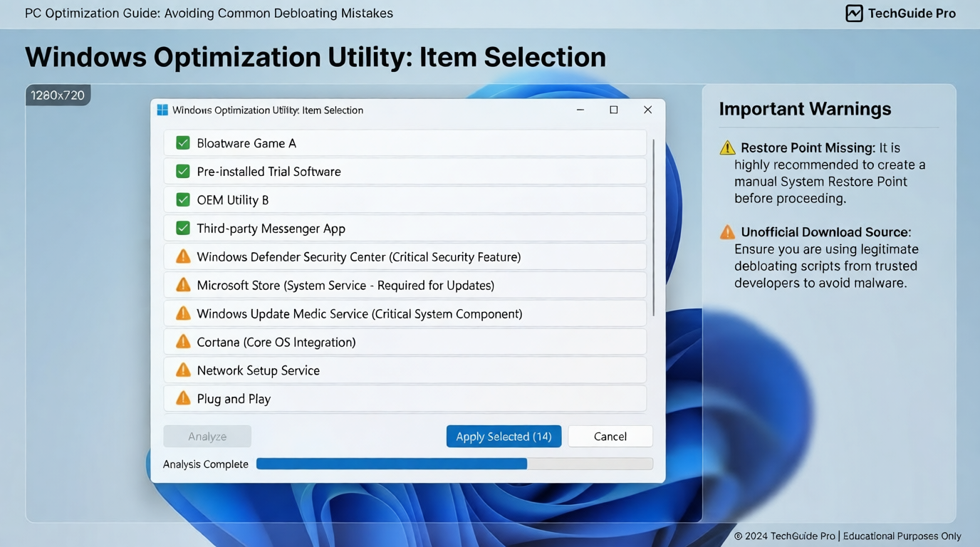
Task: Click the 2024 TechGuide Pro copyright footer
Action: pyautogui.click(x=848, y=536)
